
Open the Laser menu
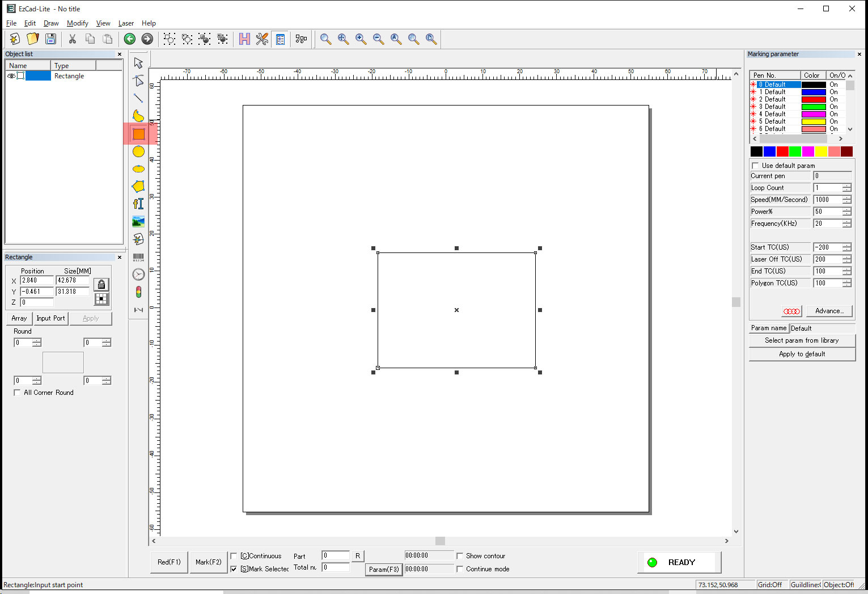[x=126, y=23]
